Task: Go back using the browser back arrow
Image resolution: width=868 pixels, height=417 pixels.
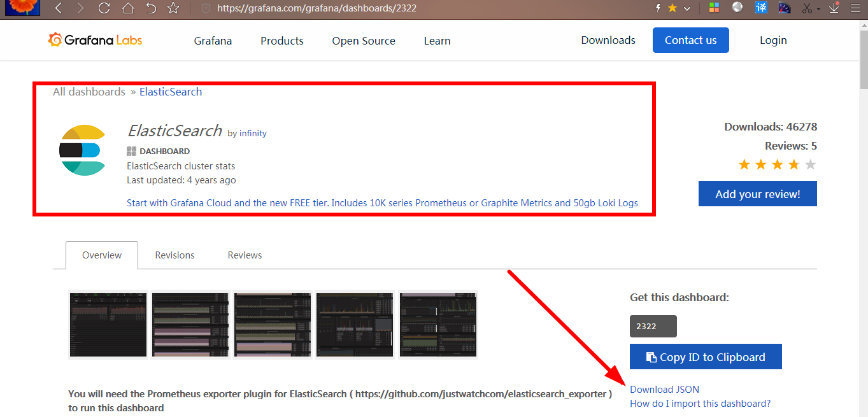Action: click(x=59, y=8)
